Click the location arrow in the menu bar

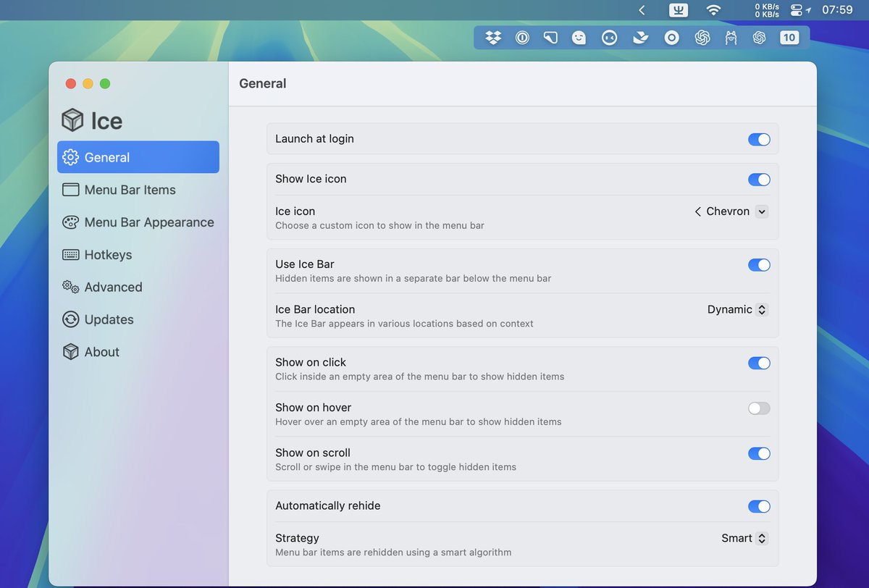pos(808,10)
